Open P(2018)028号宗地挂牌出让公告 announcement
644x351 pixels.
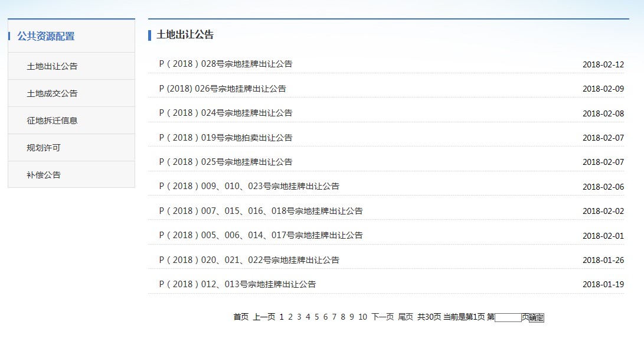click(x=225, y=64)
